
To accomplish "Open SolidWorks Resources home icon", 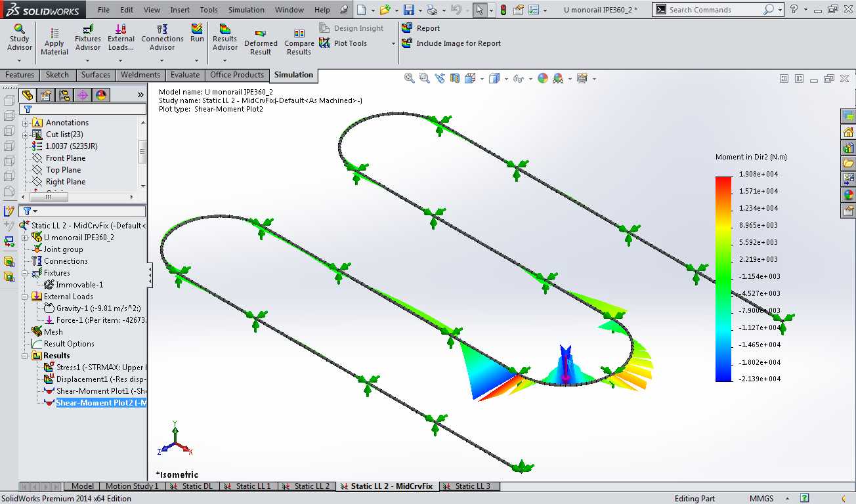I will (x=848, y=132).
